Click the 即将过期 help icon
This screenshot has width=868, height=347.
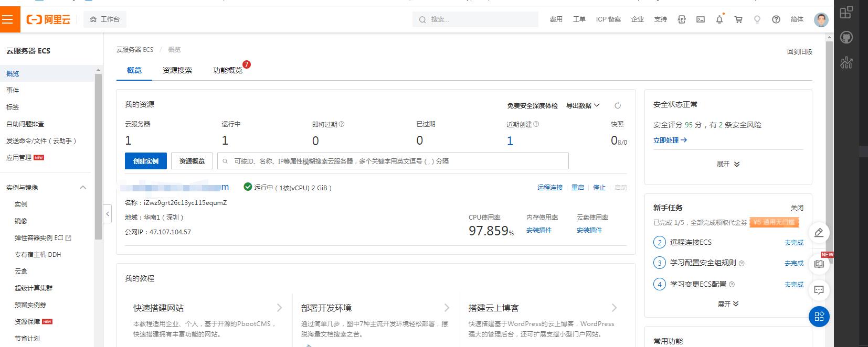(x=342, y=124)
